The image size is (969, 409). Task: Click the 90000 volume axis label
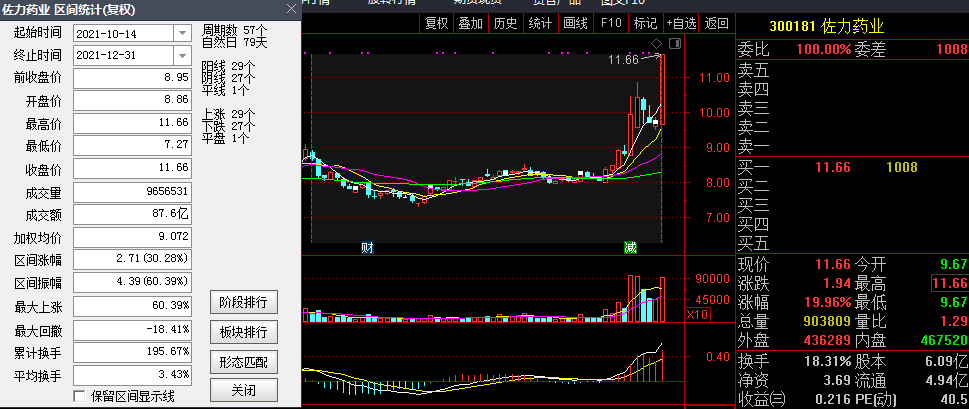coord(713,279)
